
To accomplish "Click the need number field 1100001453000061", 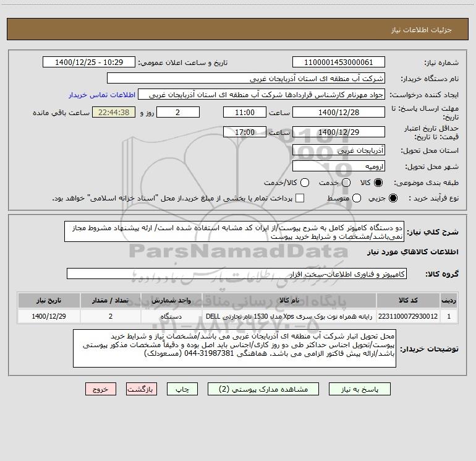I will point(339,62).
